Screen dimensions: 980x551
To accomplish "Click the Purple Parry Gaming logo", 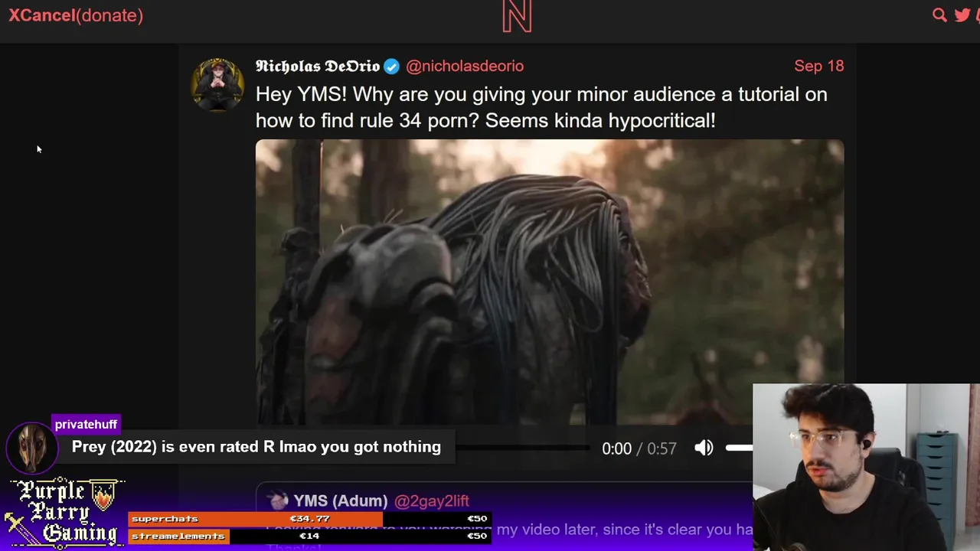I will tap(64, 512).
